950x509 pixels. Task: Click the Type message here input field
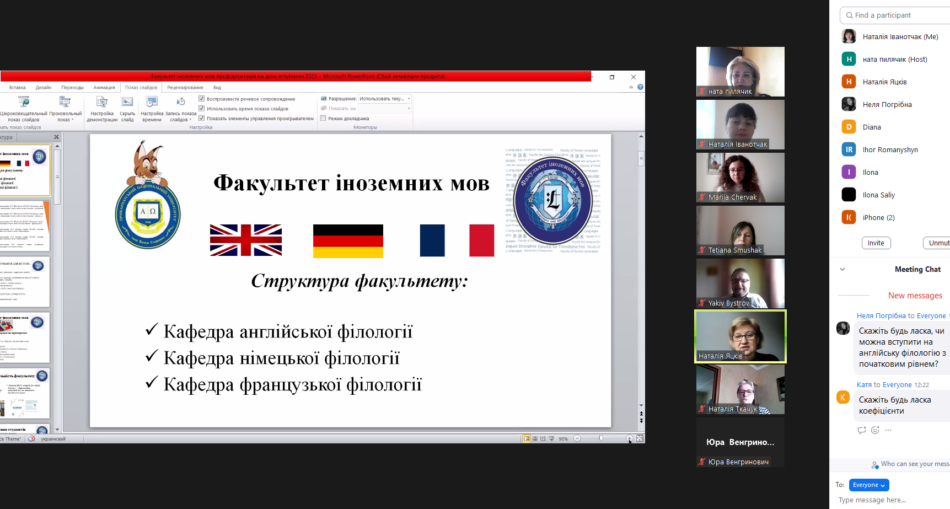[x=890, y=499]
